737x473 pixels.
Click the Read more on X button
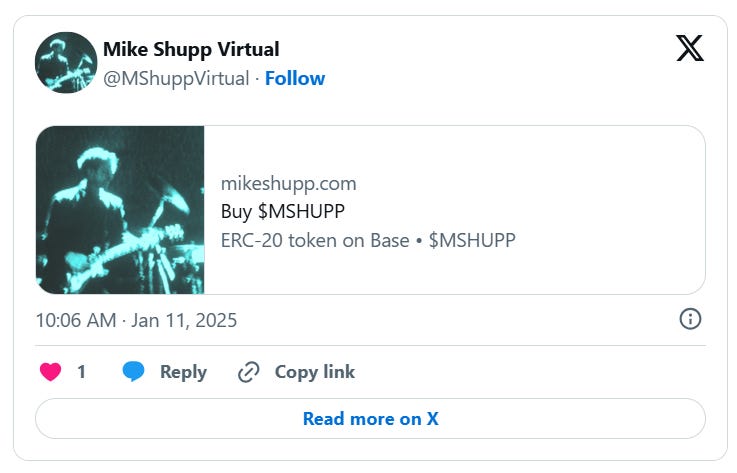click(370, 418)
